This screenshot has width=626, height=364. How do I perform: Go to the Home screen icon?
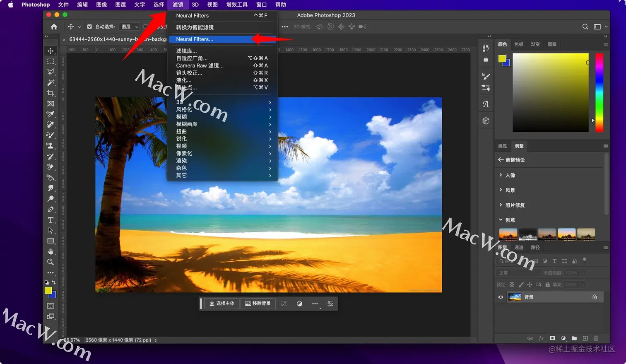54,27
